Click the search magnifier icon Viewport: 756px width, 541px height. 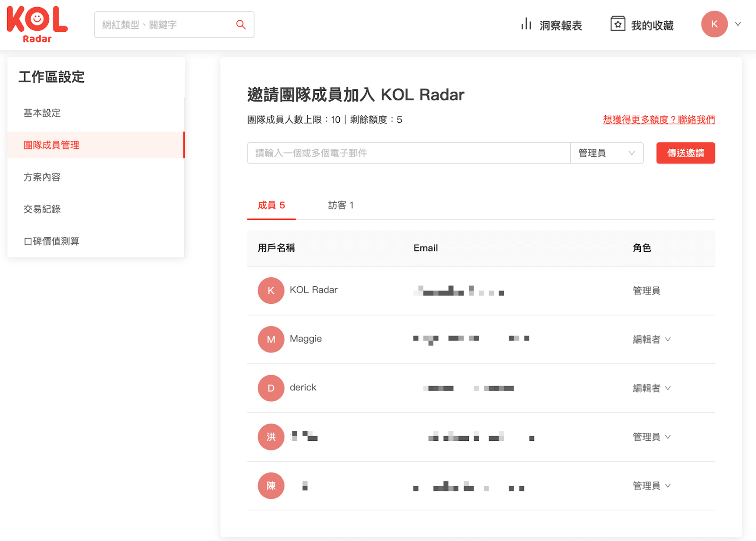coord(241,25)
